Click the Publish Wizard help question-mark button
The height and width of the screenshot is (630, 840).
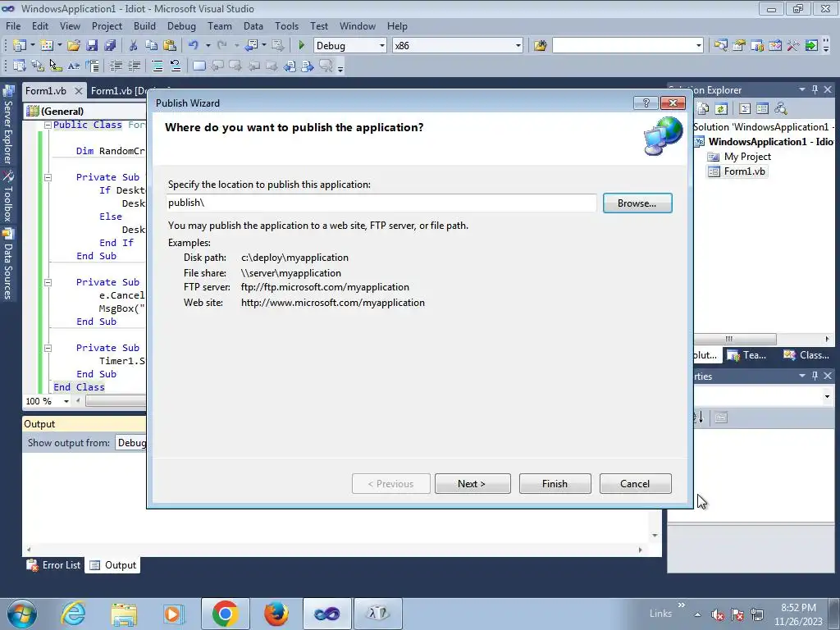tap(646, 103)
